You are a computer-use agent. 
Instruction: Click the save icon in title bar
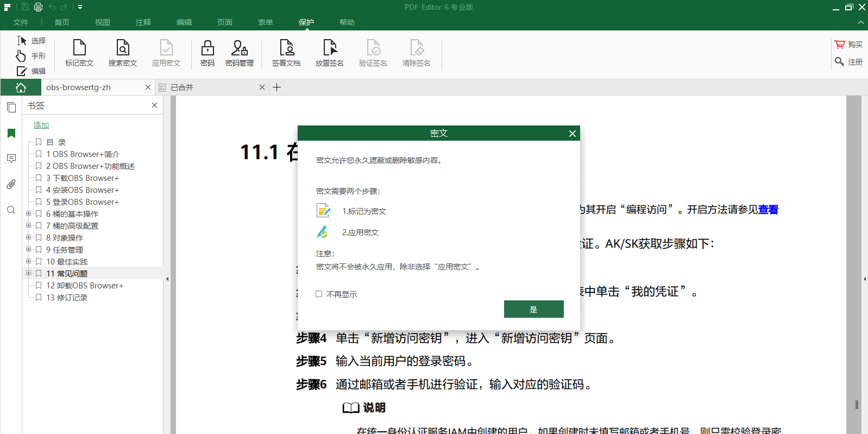[x=25, y=7]
